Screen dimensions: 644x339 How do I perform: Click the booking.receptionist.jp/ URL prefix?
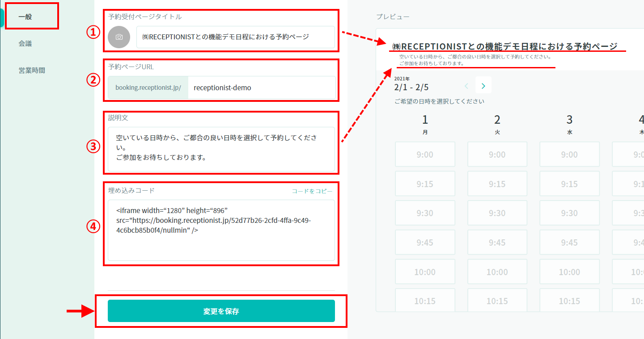[148, 88]
